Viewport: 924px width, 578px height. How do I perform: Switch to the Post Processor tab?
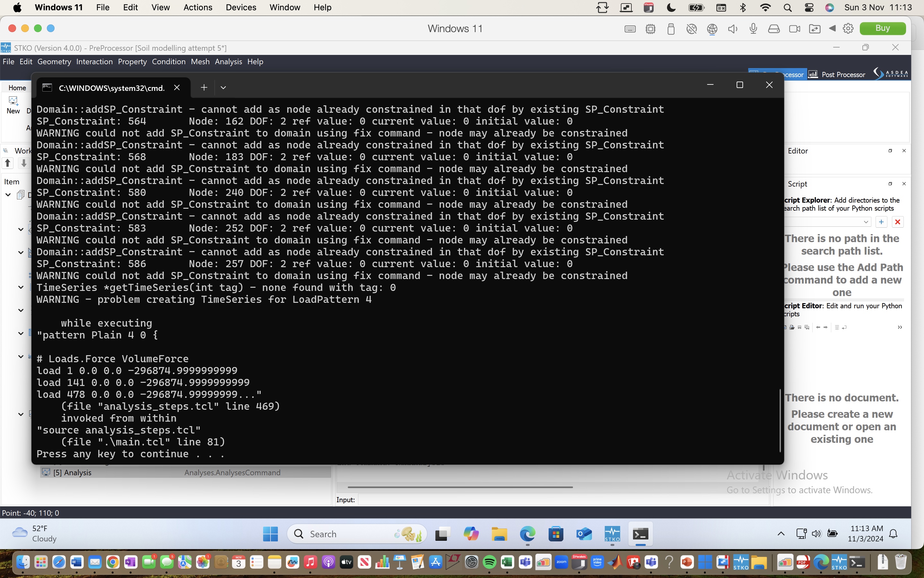(837, 74)
